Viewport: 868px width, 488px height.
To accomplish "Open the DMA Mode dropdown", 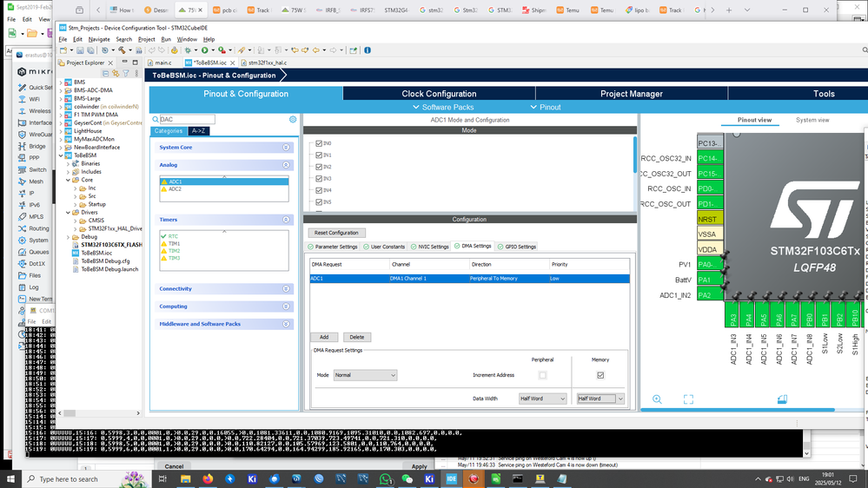I will pyautogui.click(x=365, y=375).
